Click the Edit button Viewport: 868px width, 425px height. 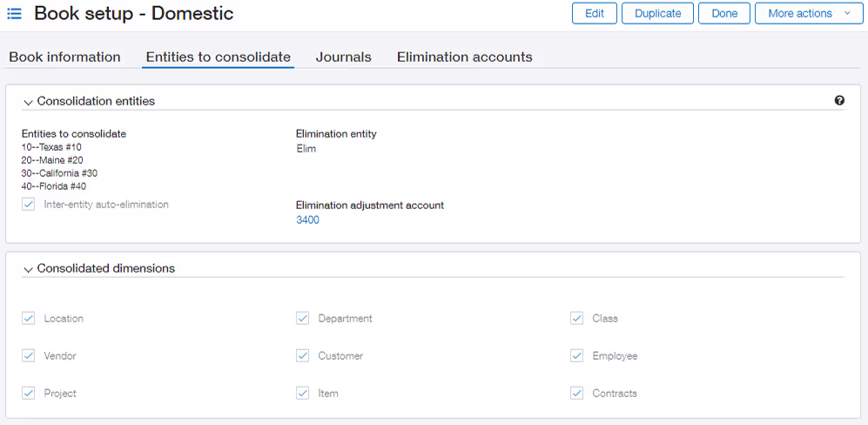[x=595, y=13]
